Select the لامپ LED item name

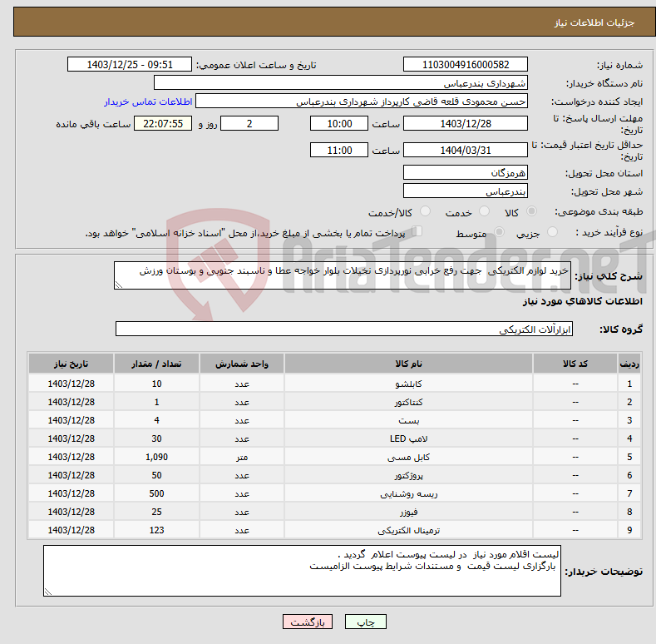[x=408, y=438]
